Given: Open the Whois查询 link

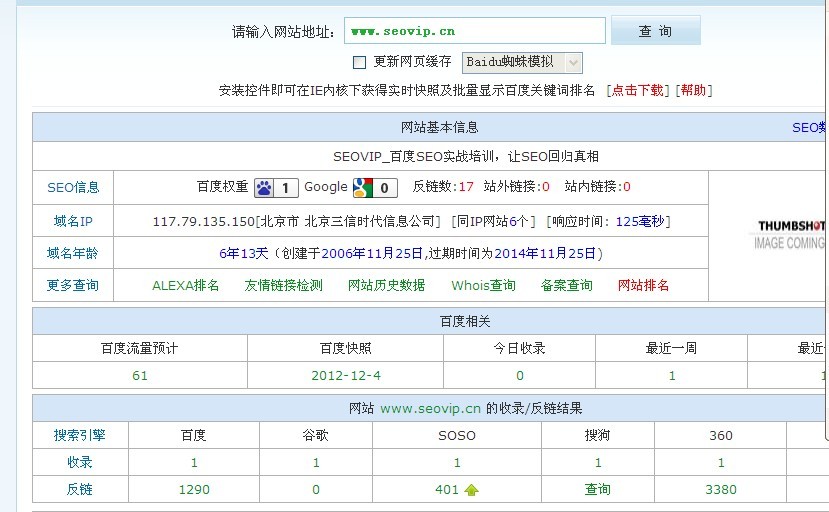Looking at the screenshot, I should tap(483, 285).
